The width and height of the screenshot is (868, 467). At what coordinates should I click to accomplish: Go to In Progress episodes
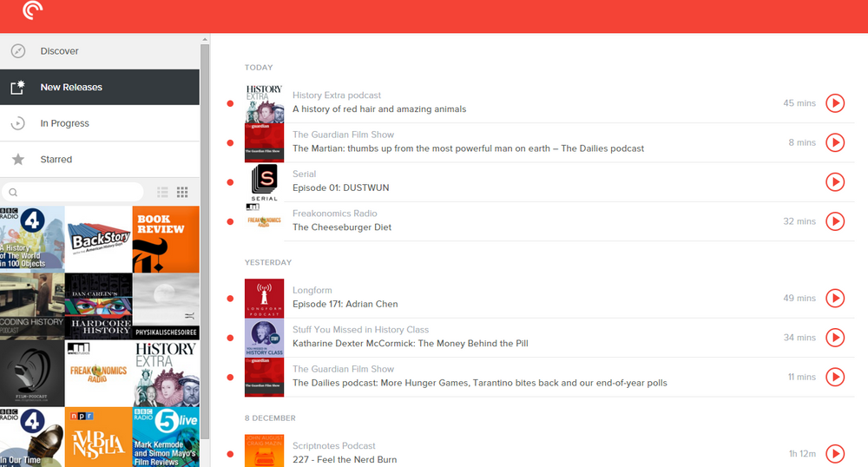[x=64, y=123]
